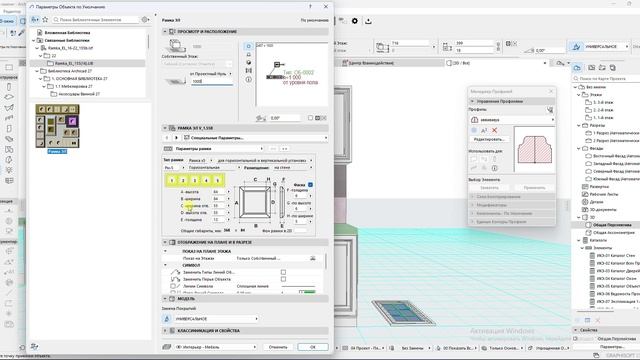The width and height of the screenshot is (640, 360).
Task: Click the help question mark in dialog title
Action: [310, 7]
